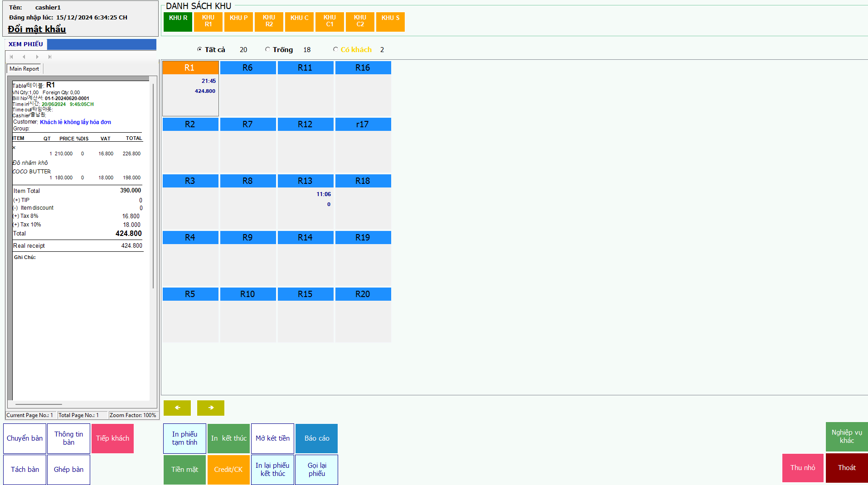Click the Tiếp khách button
This screenshot has width=868, height=485.
pyautogui.click(x=112, y=438)
